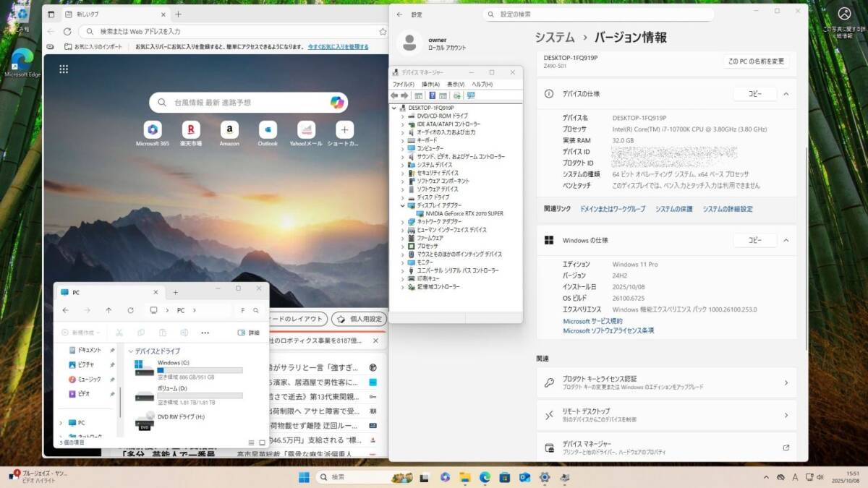Click the この PC の名前を変更 button
Viewport: 868px width, 488px height.
pyautogui.click(x=756, y=61)
